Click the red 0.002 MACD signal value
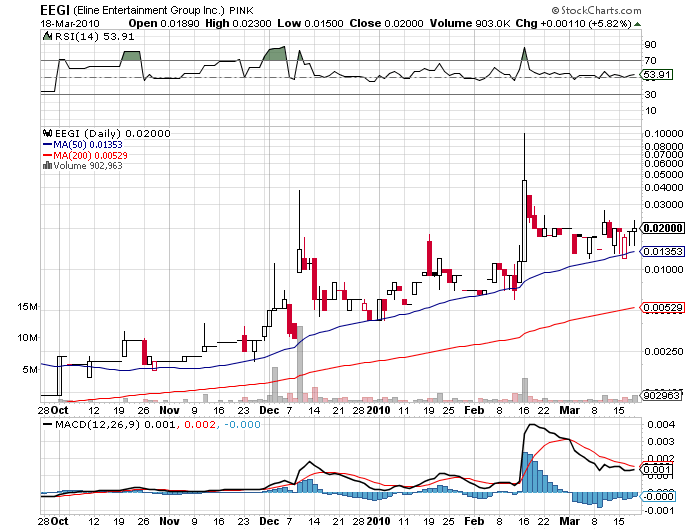The height and width of the screenshot is (530, 700). point(199,424)
